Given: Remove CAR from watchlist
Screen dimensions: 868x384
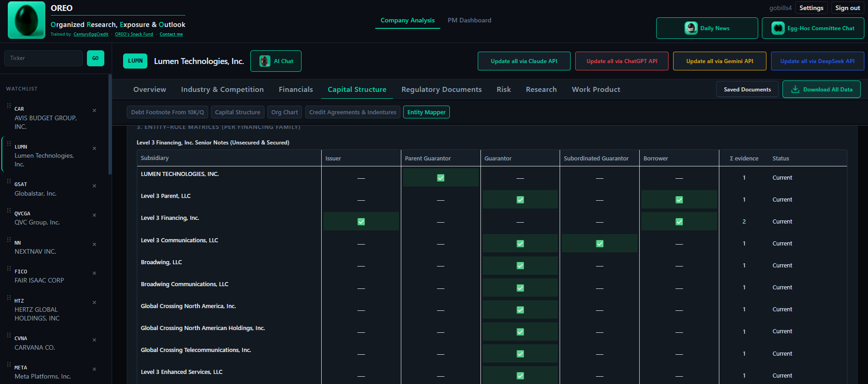Looking at the screenshot, I should point(94,110).
